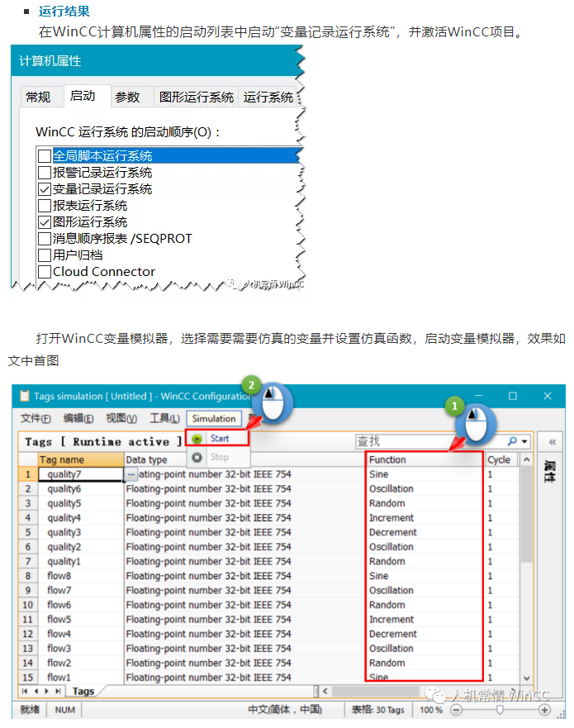
Task: Click the search magnifier icon
Action: (513, 441)
